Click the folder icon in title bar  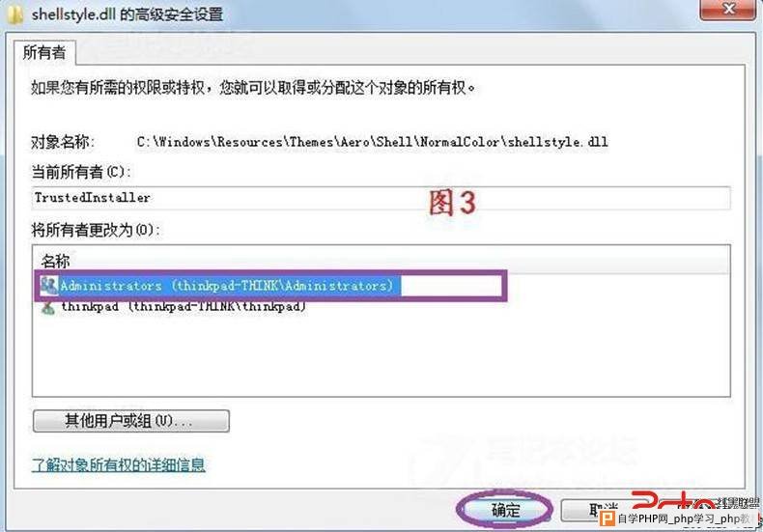(14, 14)
